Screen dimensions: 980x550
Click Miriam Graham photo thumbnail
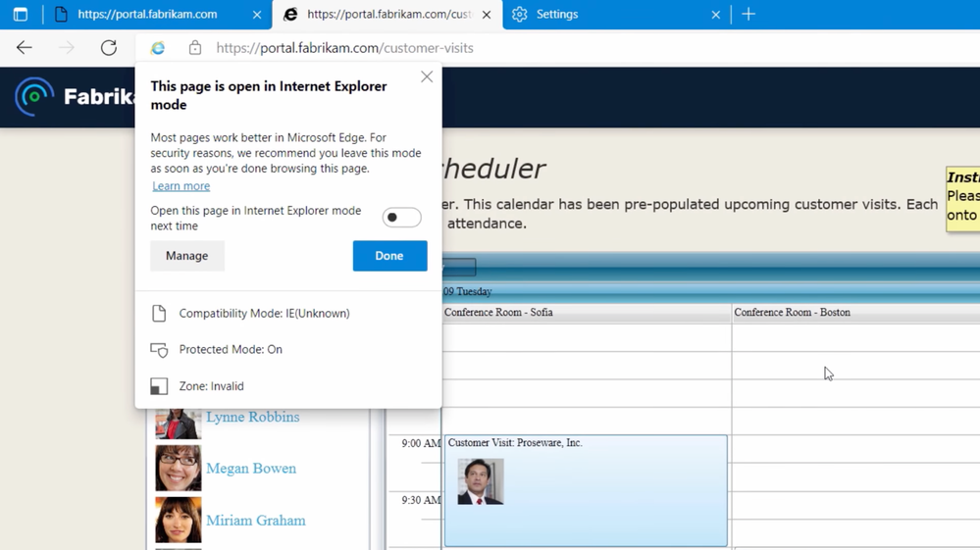coord(179,520)
